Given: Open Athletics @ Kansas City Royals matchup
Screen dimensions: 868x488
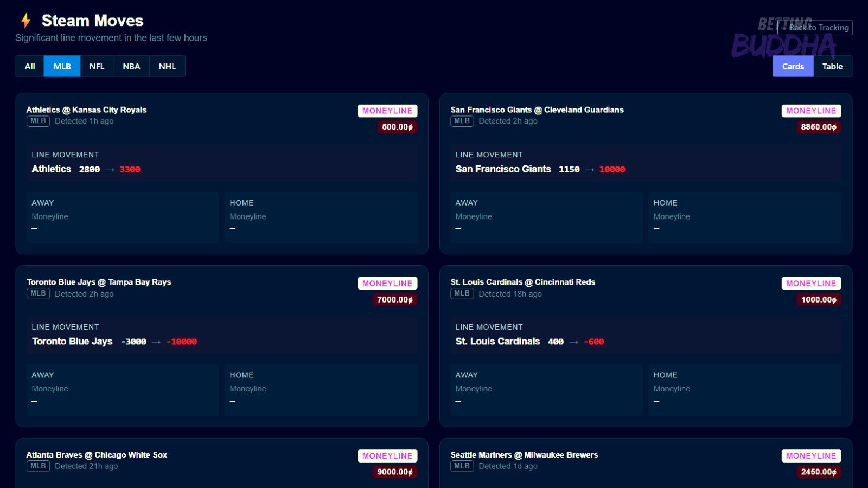Looking at the screenshot, I should [x=86, y=110].
